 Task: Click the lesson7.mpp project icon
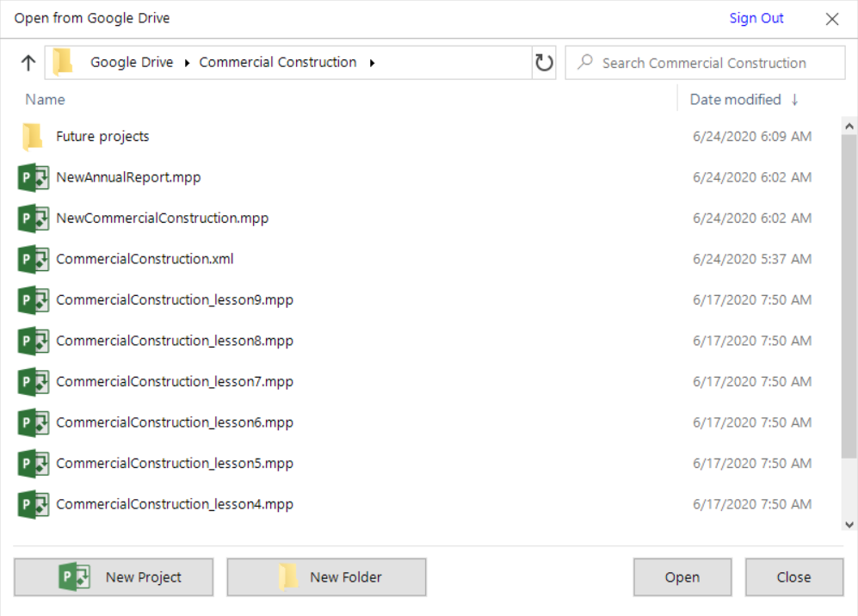[34, 381]
